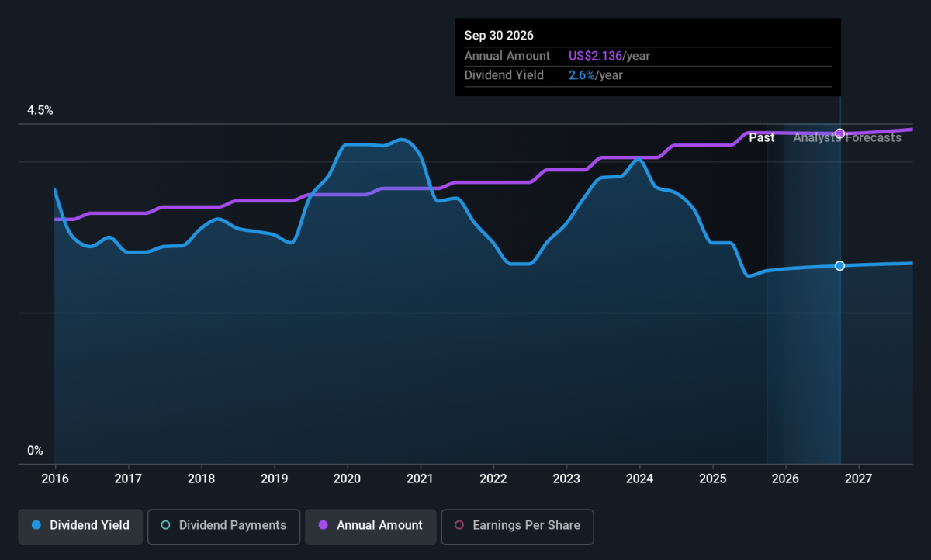Hide the Annual Amount series
This screenshot has height=560, width=931.
click(369, 525)
